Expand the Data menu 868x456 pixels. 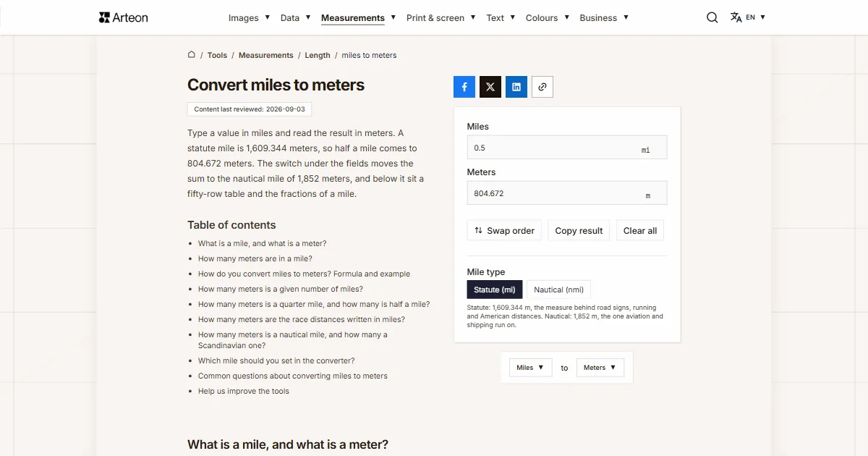pyautogui.click(x=296, y=17)
